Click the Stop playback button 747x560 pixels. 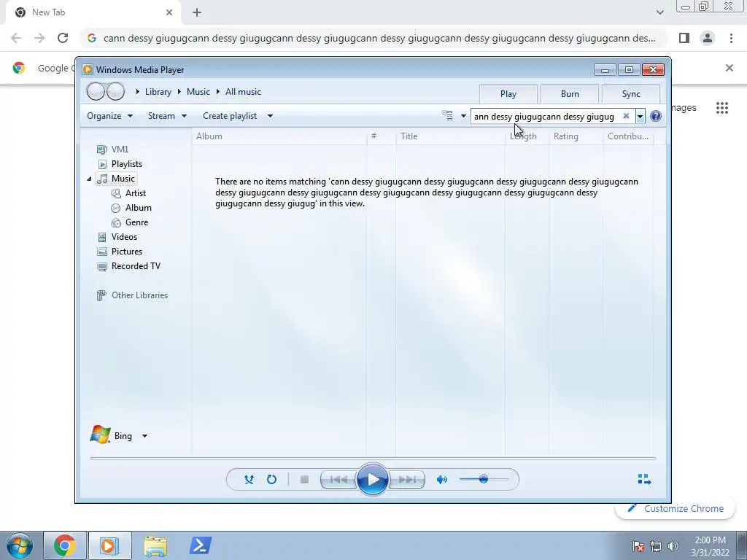tap(304, 480)
